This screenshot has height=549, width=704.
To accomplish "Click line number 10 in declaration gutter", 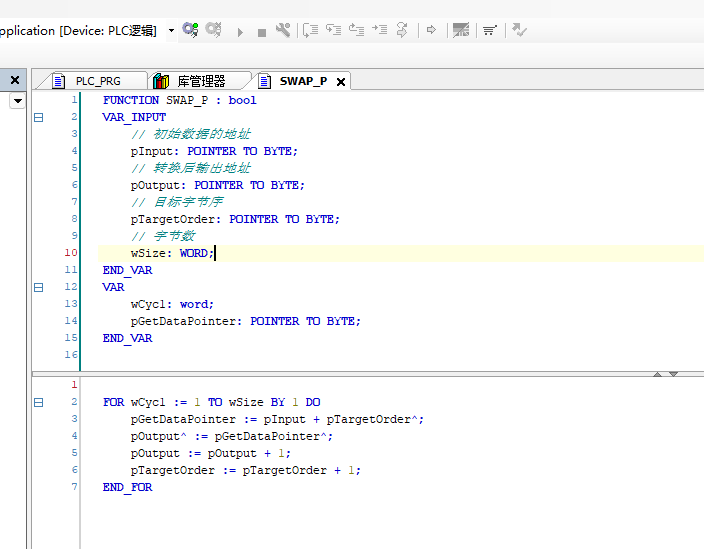I will 71,253.
